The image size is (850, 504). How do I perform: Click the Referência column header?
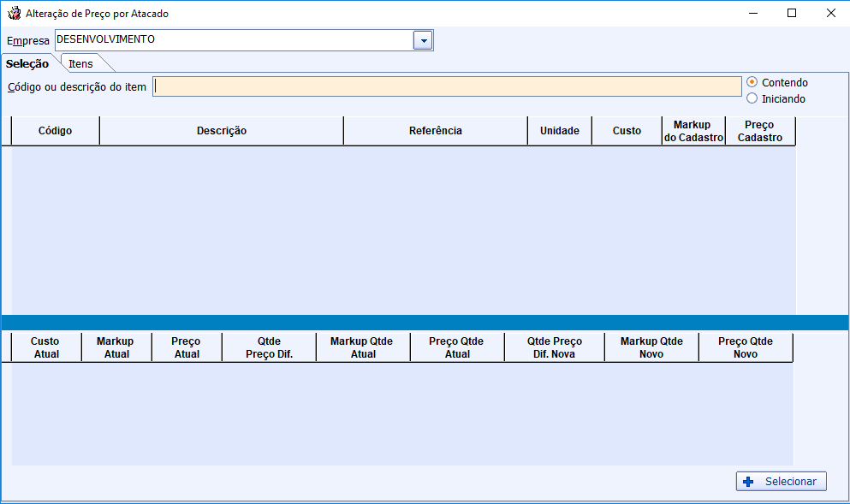coord(435,131)
